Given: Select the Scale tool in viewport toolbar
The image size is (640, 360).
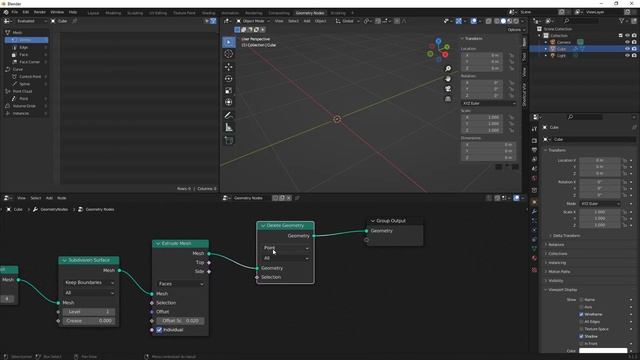Looking at the screenshot, I should click(x=229, y=90).
